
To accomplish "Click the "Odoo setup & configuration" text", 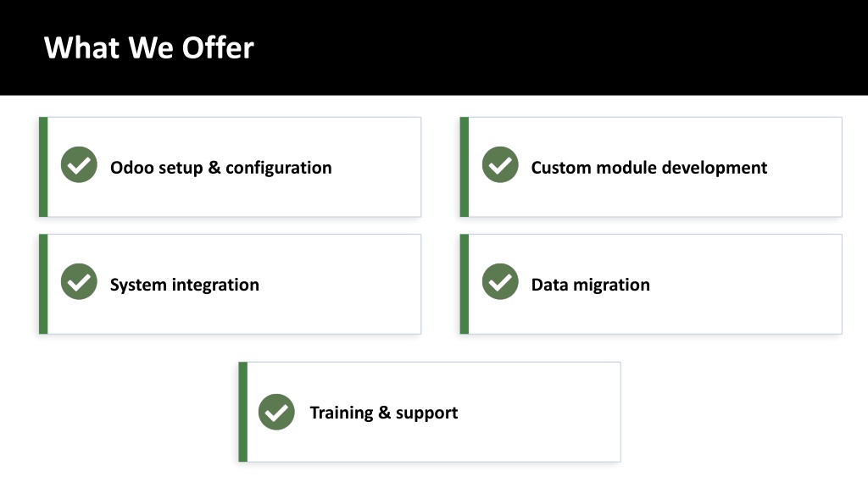I will point(221,168).
